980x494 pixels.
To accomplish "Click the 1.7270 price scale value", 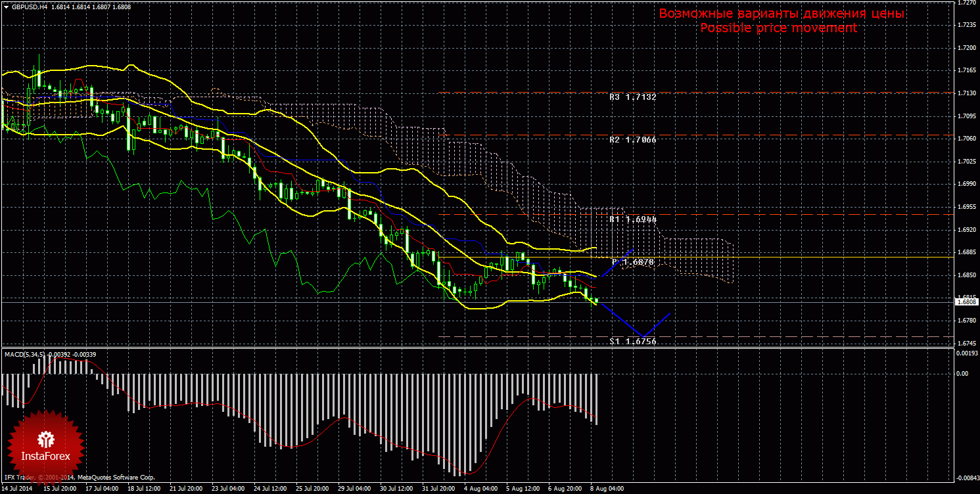I will [x=967, y=3].
